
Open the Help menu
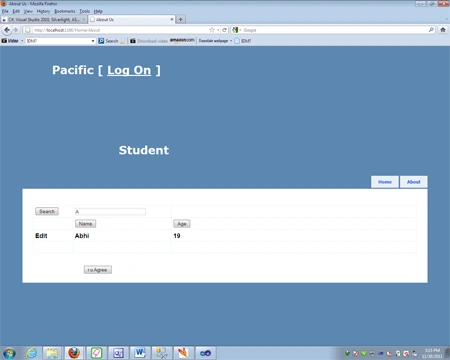(x=98, y=11)
